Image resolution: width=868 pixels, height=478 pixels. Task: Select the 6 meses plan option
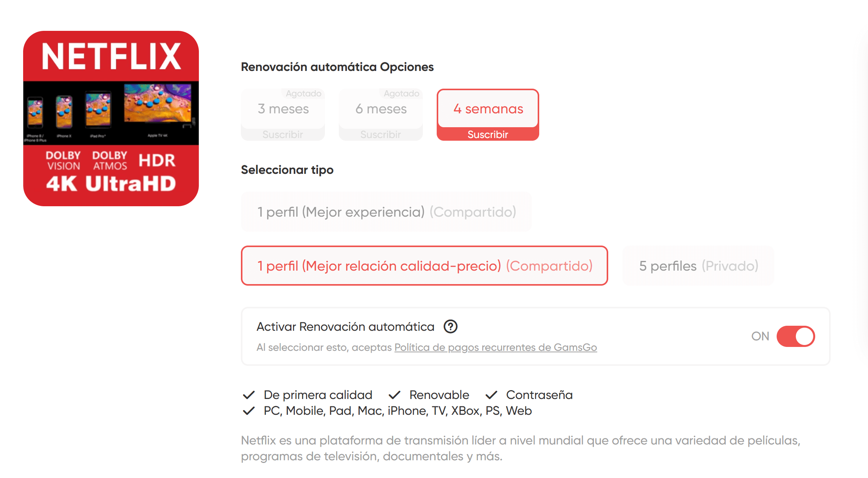pos(381,109)
